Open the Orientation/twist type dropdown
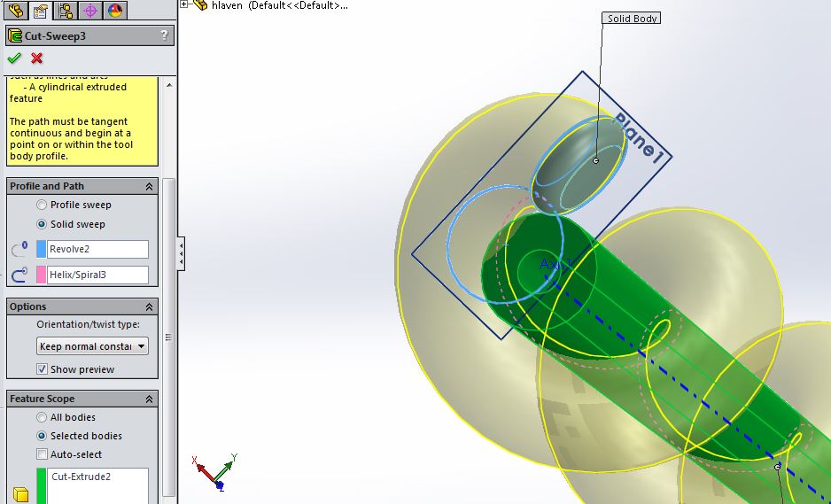The image size is (831, 504). [x=92, y=346]
